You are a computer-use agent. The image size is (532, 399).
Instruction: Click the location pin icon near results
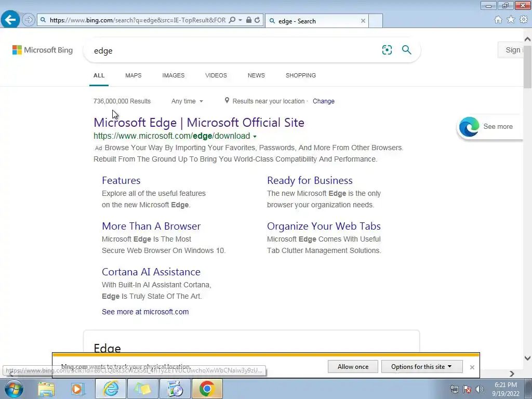227,100
